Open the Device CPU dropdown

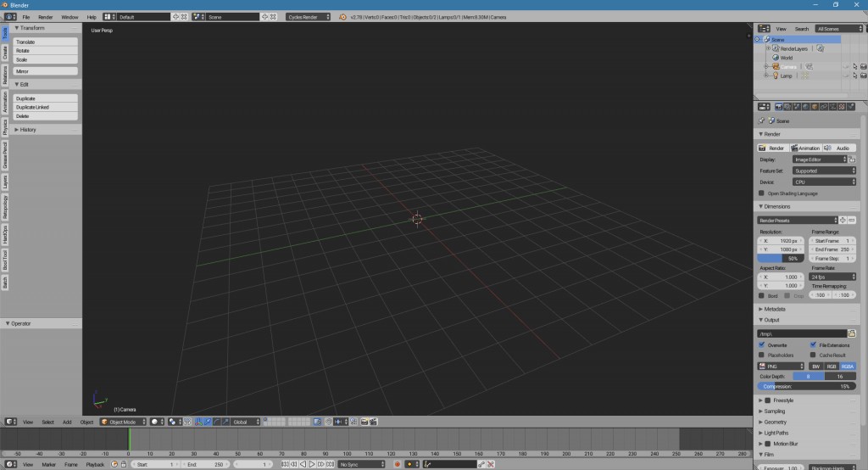coord(824,182)
